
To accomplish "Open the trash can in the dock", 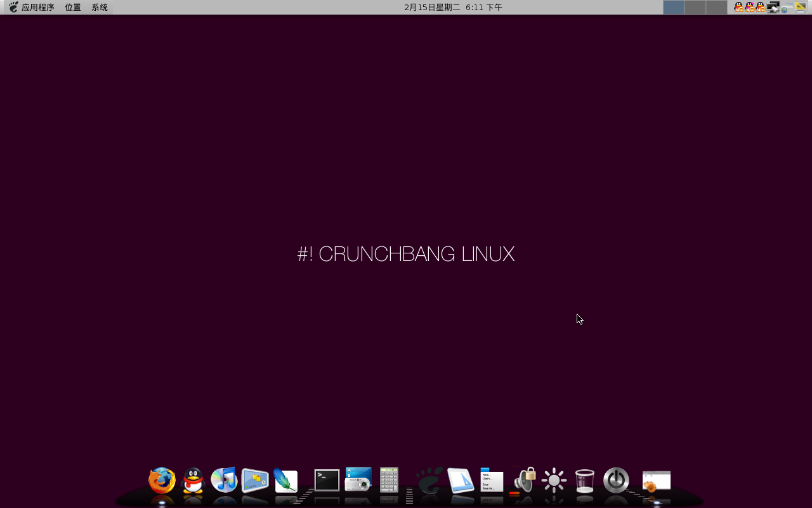I will (x=584, y=481).
